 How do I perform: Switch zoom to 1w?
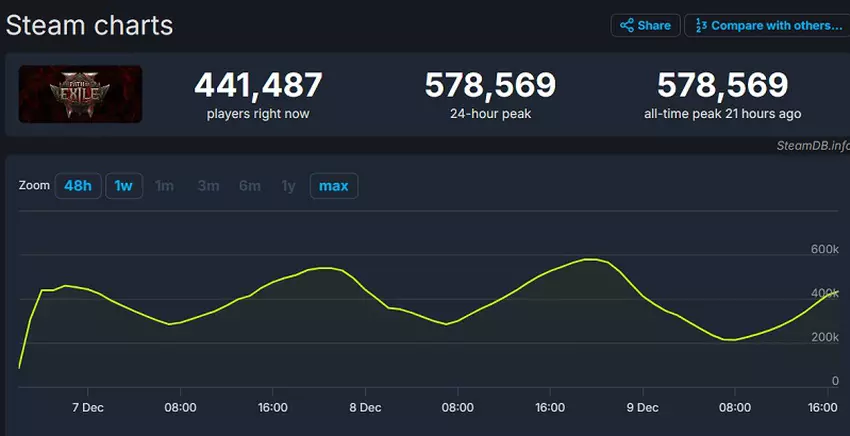[123, 186]
